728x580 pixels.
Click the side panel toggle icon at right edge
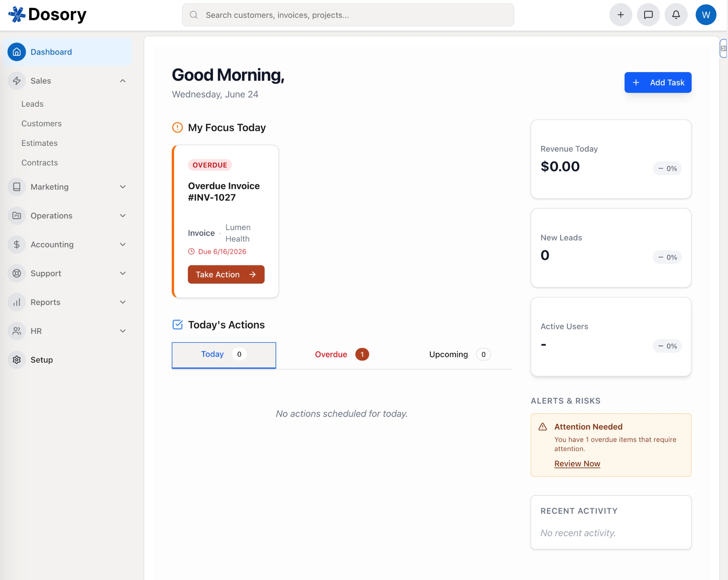[x=724, y=48]
